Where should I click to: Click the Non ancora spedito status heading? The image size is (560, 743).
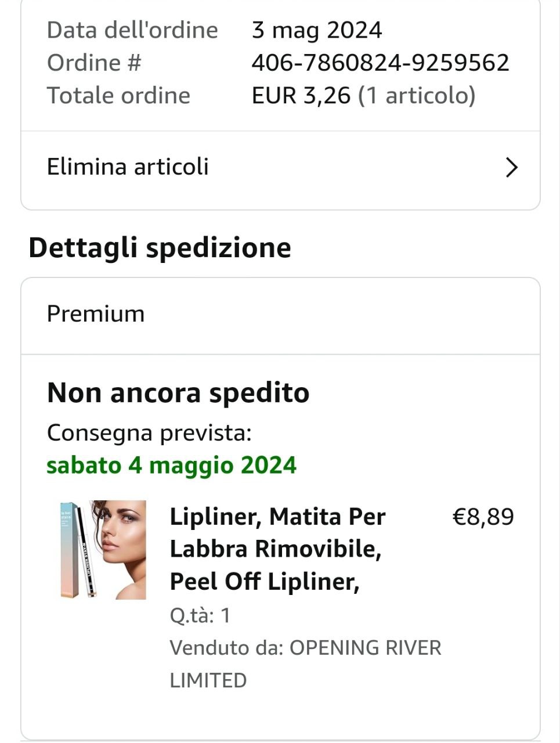tap(178, 393)
